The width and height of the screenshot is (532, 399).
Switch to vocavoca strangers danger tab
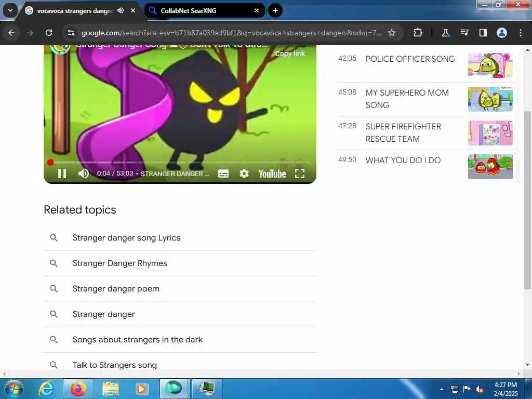click(x=74, y=11)
